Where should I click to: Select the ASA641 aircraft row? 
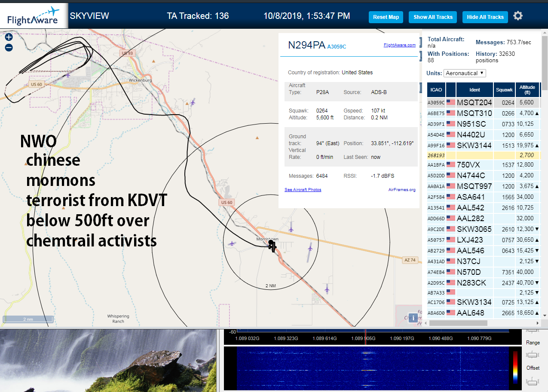click(x=484, y=197)
